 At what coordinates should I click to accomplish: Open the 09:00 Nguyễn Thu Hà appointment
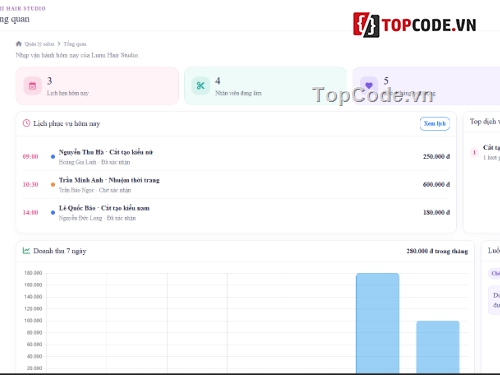tap(236, 157)
